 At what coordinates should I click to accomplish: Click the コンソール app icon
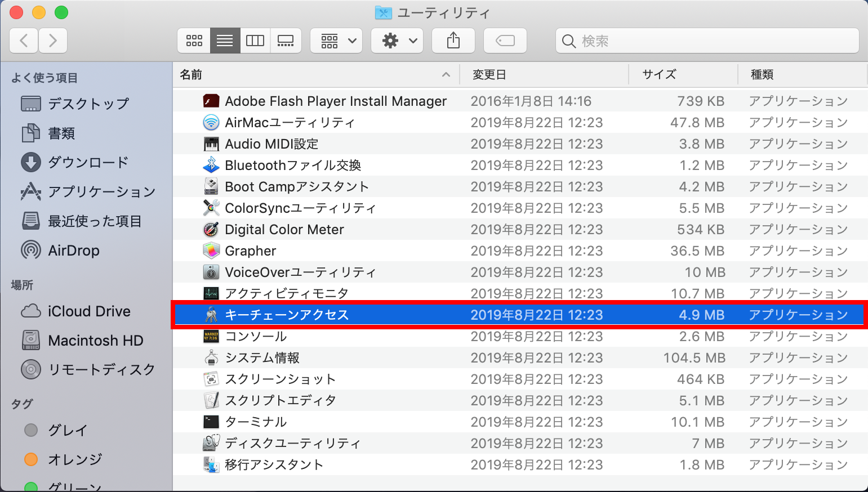pyautogui.click(x=211, y=337)
